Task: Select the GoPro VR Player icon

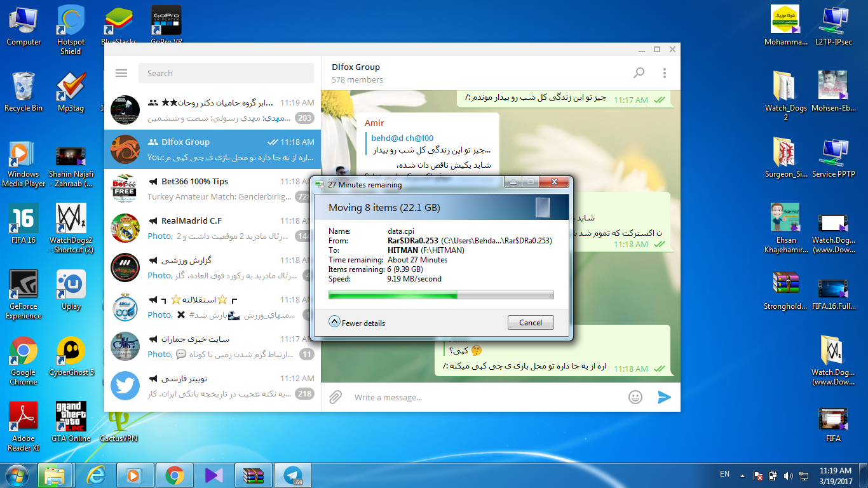Action: click(x=166, y=25)
